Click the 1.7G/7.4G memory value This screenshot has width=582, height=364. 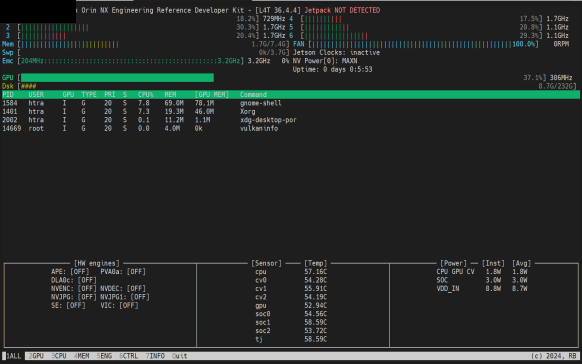pyautogui.click(x=268, y=44)
